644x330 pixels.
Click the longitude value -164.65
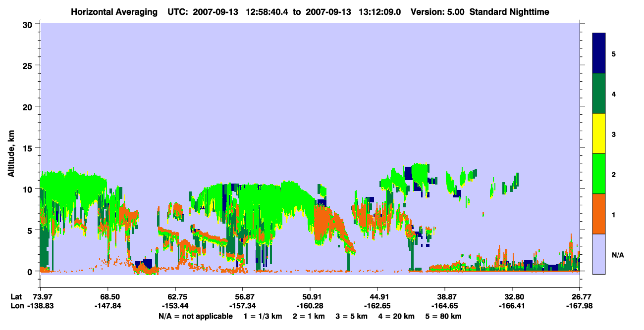445,306
